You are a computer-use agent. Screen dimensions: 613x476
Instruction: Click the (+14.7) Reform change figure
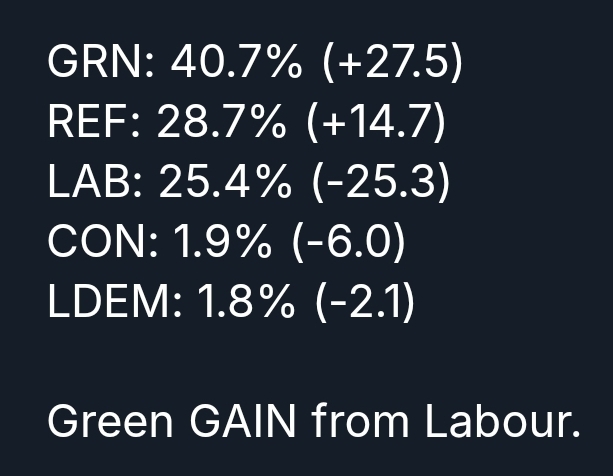(x=374, y=124)
